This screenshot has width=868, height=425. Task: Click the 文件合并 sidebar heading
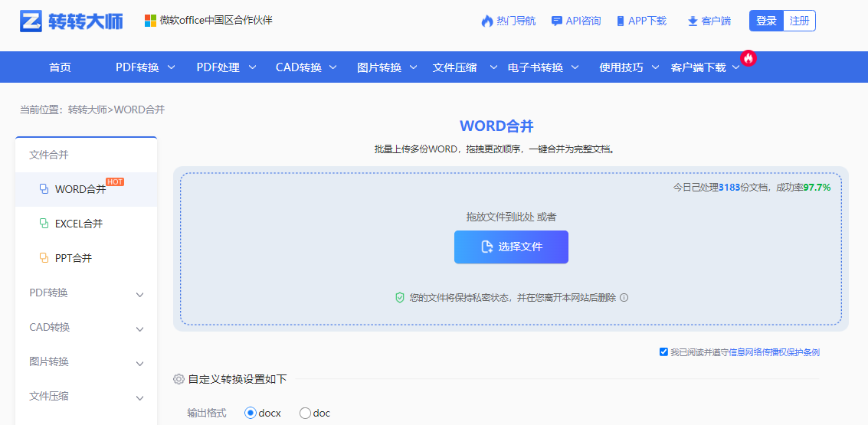49,155
